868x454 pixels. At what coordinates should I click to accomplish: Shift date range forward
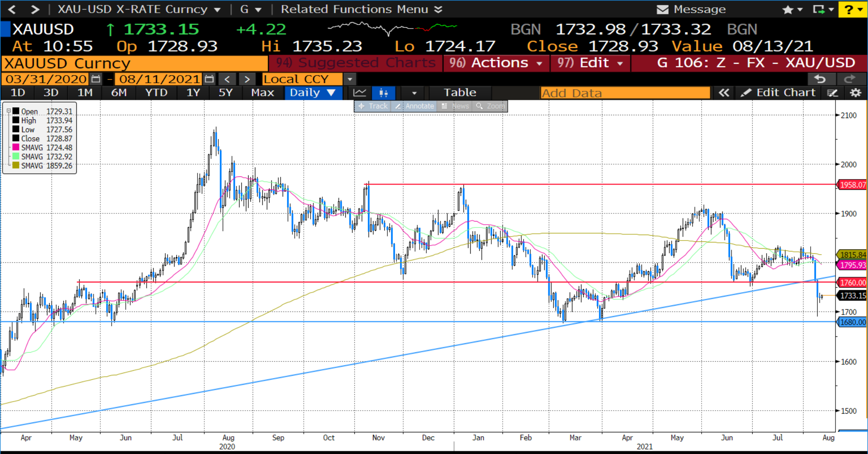[247, 79]
